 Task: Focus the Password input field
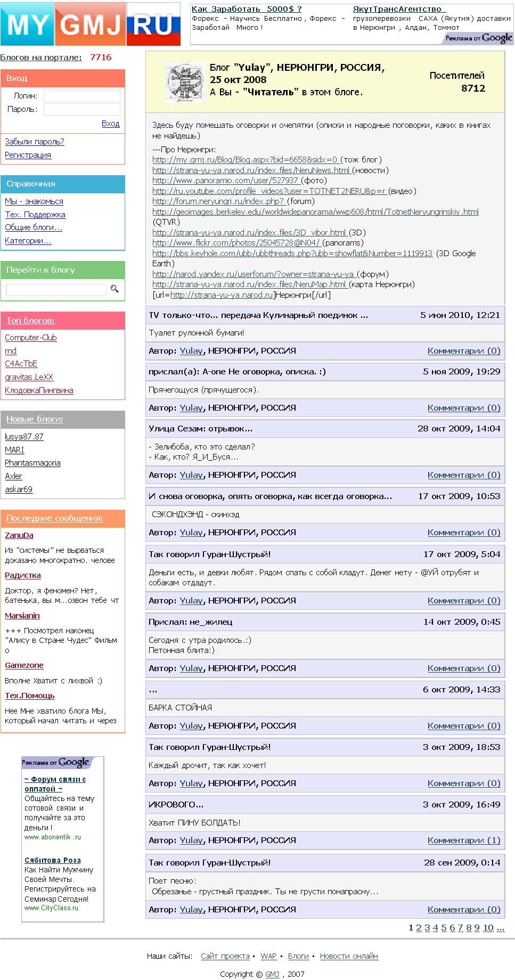tap(81, 109)
